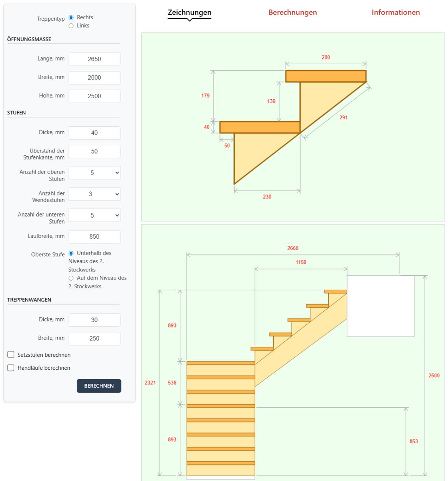
Task: Open Anzahl der oberen Stufen dropdown
Action: coord(94,173)
